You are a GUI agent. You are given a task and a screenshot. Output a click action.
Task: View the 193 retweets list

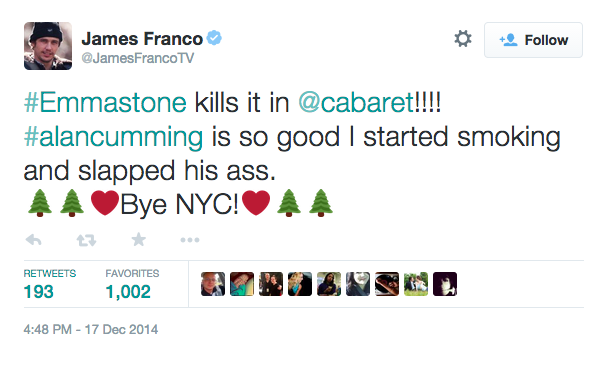pos(50,284)
